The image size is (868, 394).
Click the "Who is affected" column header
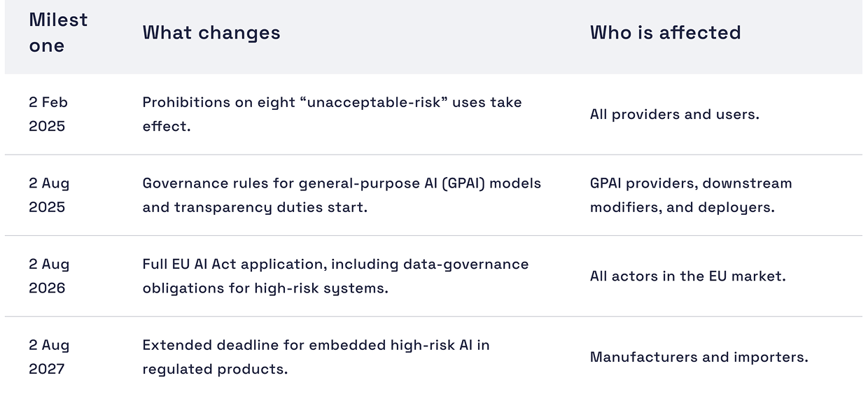665,33
